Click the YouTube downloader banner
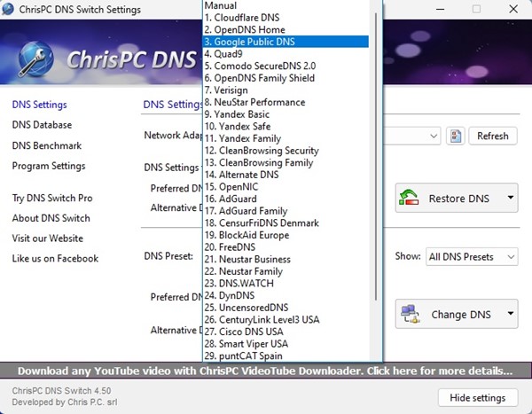Image resolution: width=532 pixels, height=414 pixels. (x=265, y=370)
